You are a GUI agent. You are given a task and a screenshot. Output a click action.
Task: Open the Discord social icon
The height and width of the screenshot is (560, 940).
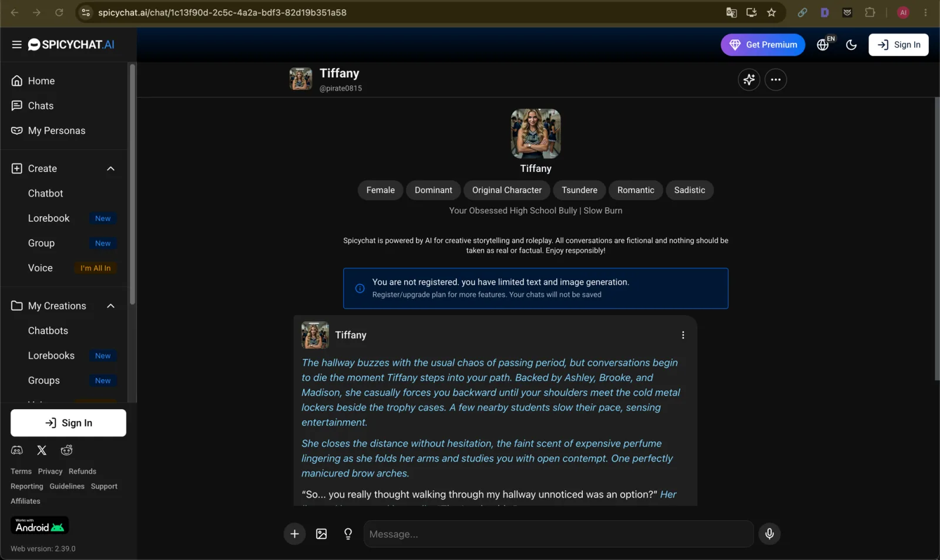point(17,450)
